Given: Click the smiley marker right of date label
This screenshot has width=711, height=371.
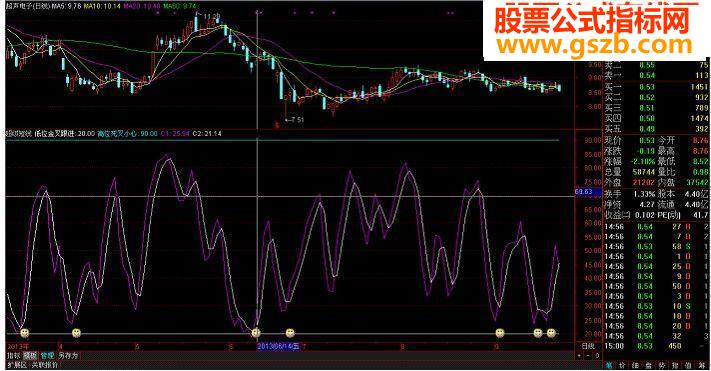Looking at the screenshot, I should [x=290, y=333].
